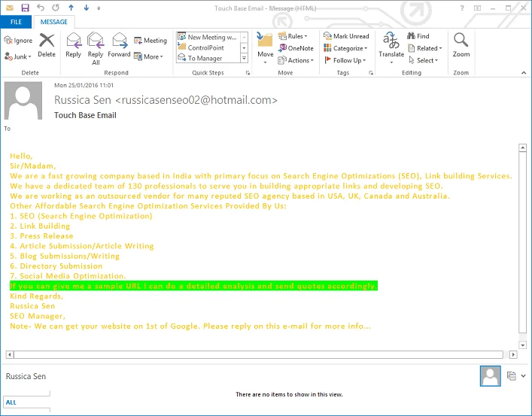Open the Follow Up dropdown

coord(345,60)
